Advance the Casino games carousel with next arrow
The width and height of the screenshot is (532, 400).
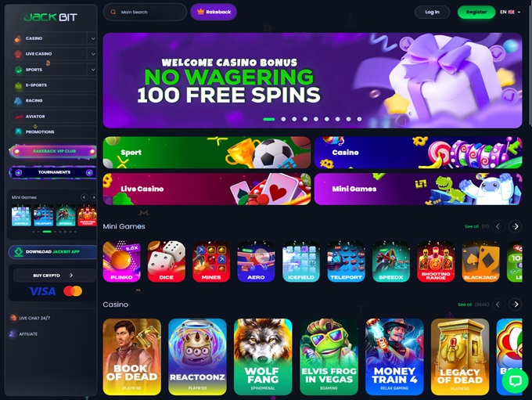click(515, 305)
